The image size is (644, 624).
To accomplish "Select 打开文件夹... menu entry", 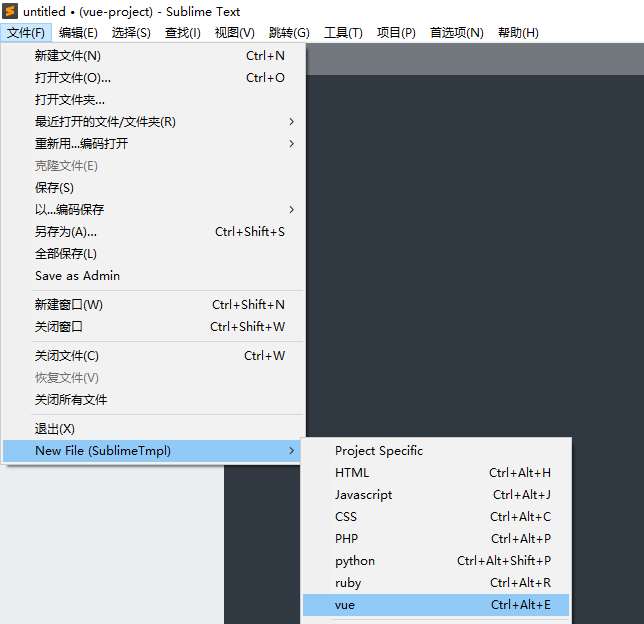I will point(154,99).
